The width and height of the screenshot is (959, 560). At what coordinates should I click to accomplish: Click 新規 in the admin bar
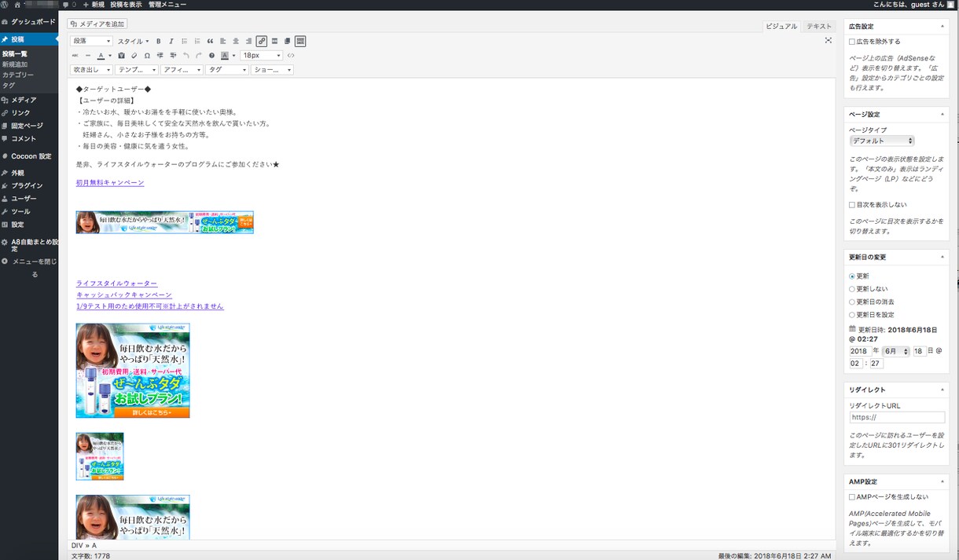[x=94, y=5]
